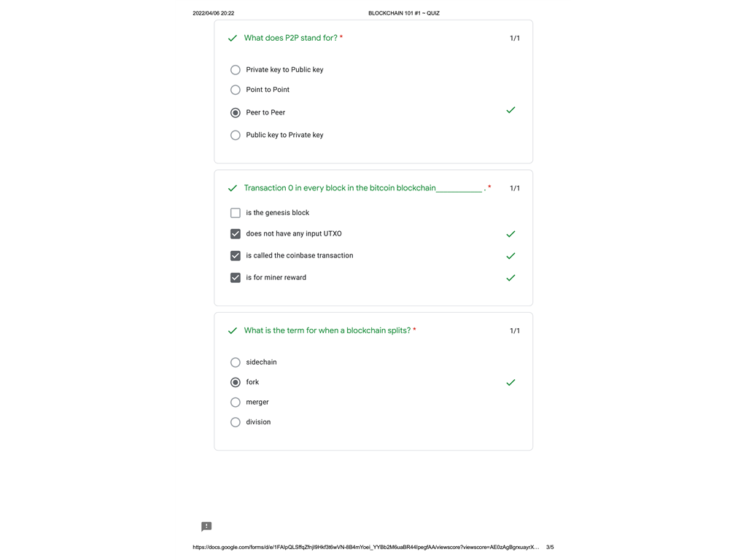Select the 'Private key to Public key' option
746x560 pixels.
pyautogui.click(x=235, y=70)
